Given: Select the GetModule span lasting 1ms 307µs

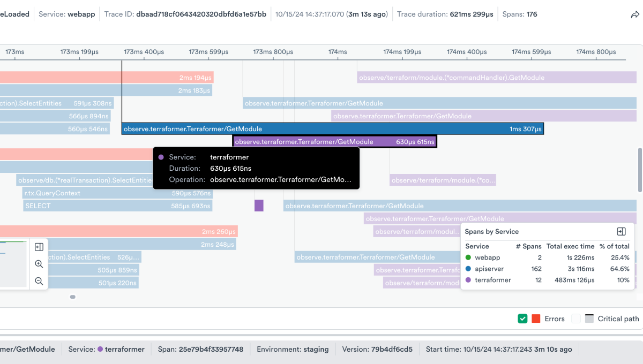Looking at the screenshot, I should click(333, 129).
